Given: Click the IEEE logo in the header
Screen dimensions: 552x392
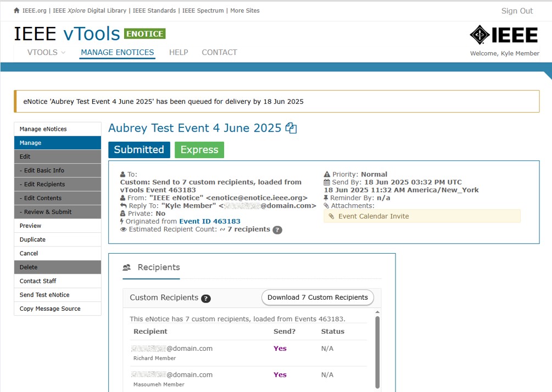Looking at the screenshot, I should pyautogui.click(x=504, y=35).
